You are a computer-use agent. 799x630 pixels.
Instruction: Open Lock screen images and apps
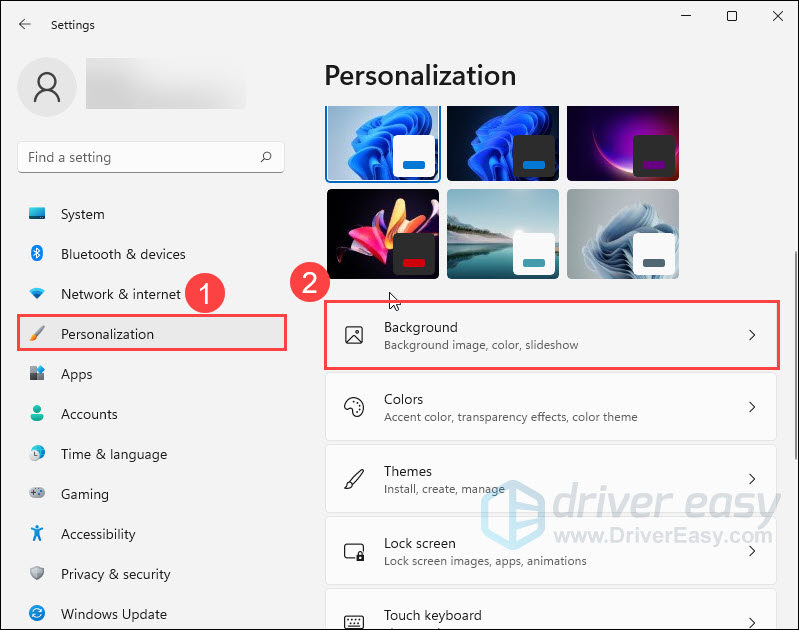pos(551,551)
